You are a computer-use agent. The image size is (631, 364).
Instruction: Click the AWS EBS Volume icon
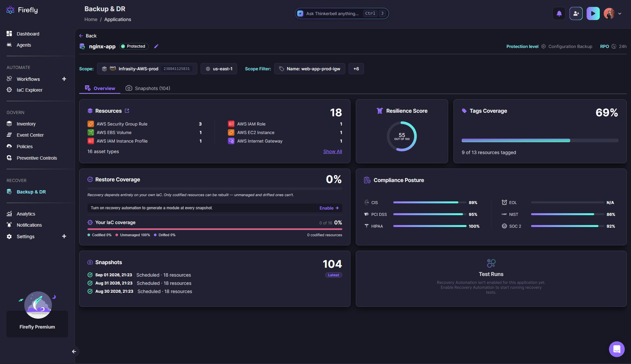coord(90,132)
